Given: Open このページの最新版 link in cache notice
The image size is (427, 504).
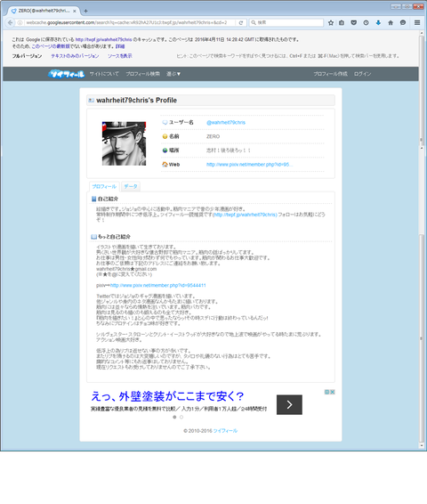Looking at the screenshot, I should (51, 46).
